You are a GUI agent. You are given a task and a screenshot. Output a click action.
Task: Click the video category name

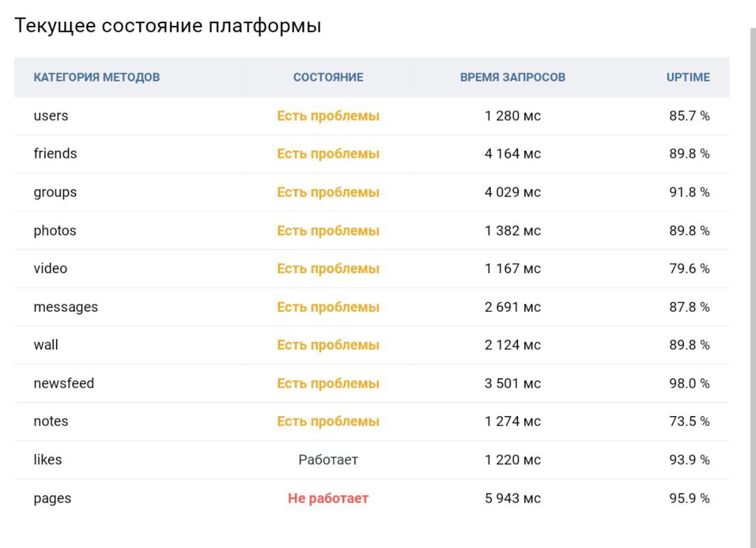50,268
